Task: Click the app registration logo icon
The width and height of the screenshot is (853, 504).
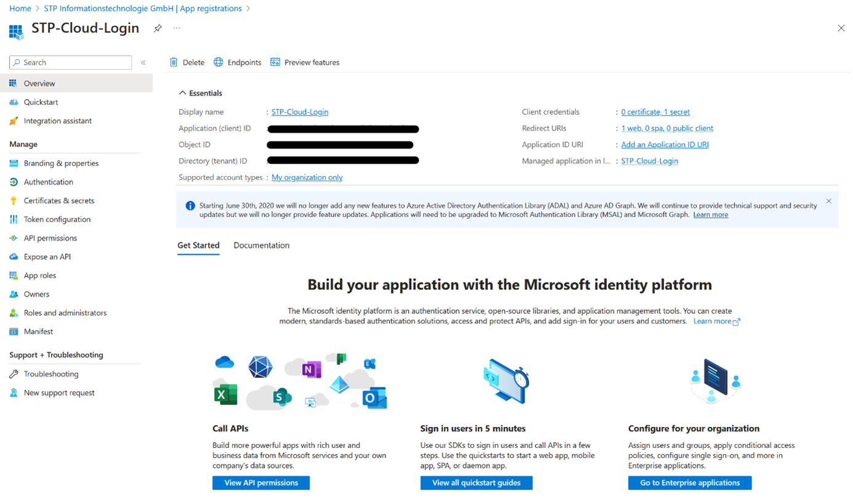Action: point(16,31)
